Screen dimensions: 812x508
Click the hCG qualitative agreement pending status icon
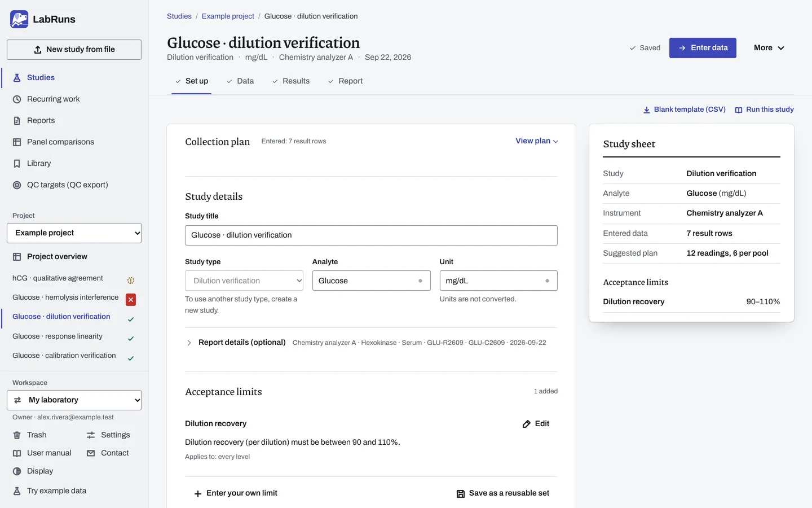131,281
